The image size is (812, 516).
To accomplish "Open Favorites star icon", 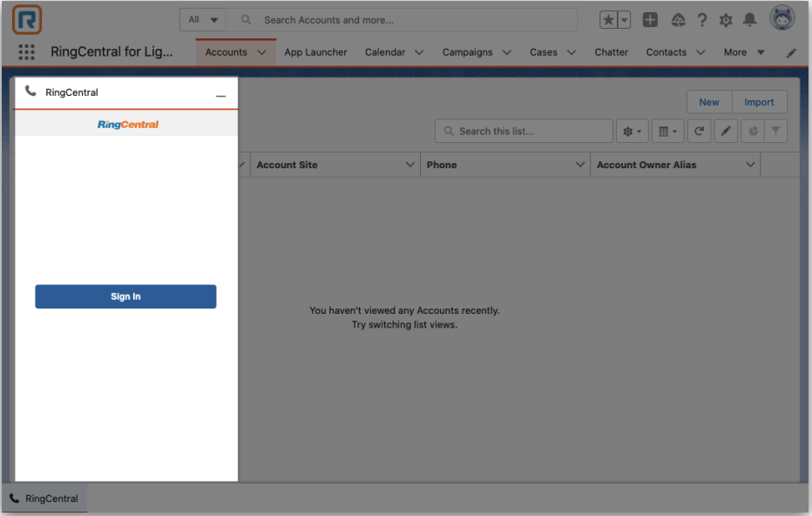I will 608,20.
